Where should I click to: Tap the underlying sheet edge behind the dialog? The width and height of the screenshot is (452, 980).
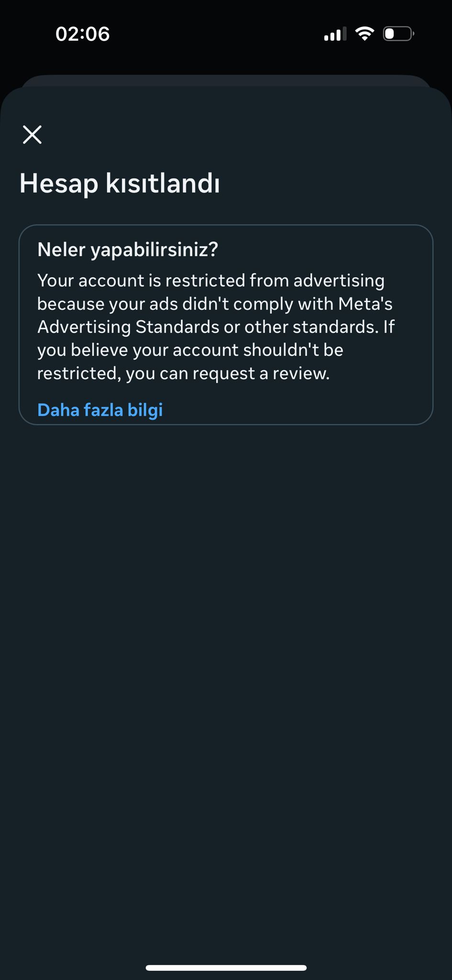[226, 80]
